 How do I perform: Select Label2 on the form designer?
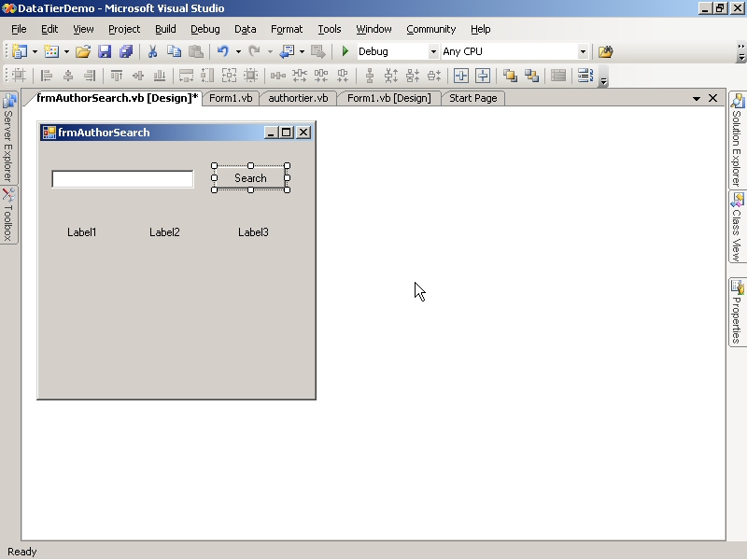[x=164, y=232]
